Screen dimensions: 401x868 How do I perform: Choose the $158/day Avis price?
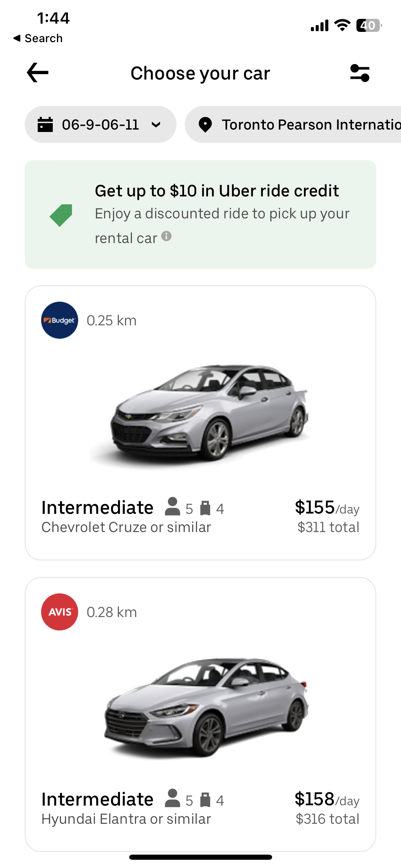click(327, 799)
